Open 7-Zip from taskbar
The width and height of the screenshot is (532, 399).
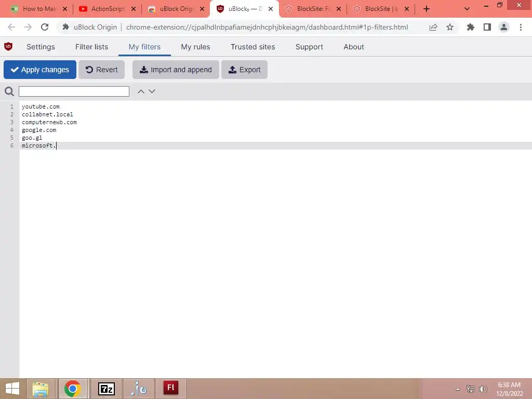[106, 389]
